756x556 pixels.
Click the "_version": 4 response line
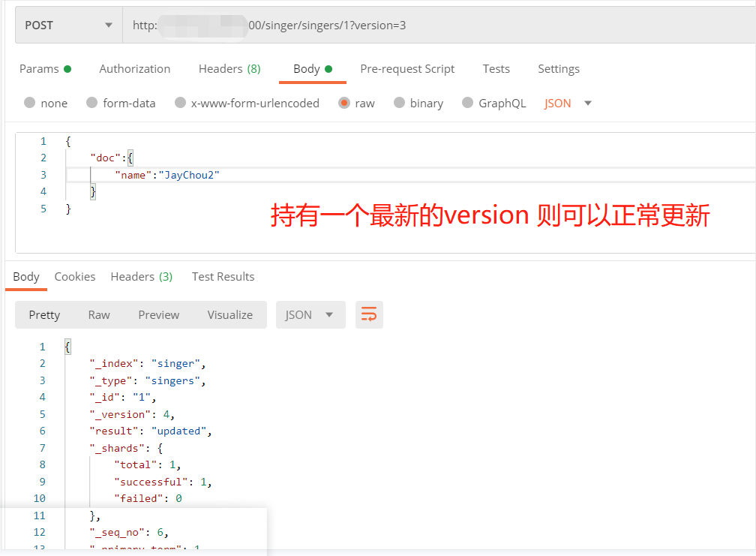click(132, 414)
